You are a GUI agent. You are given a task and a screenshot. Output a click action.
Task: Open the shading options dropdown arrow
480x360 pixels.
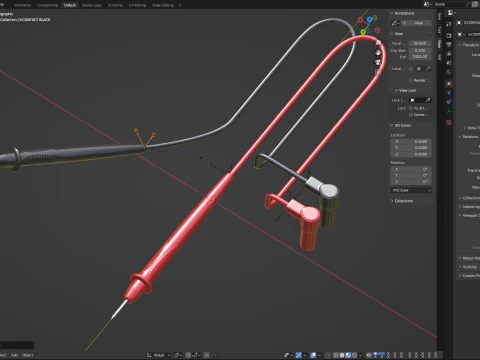point(361,355)
